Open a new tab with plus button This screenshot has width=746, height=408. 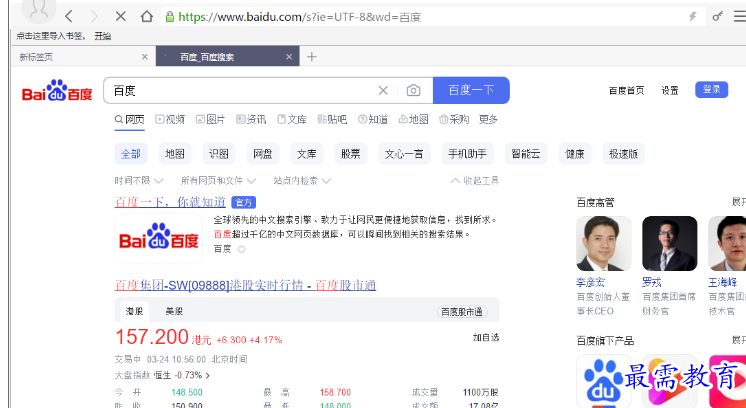[312, 57]
